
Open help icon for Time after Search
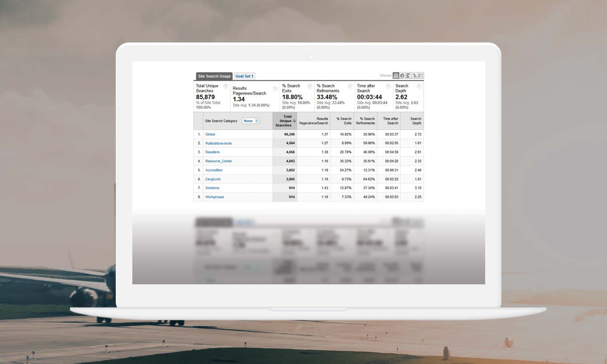tap(388, 86)
